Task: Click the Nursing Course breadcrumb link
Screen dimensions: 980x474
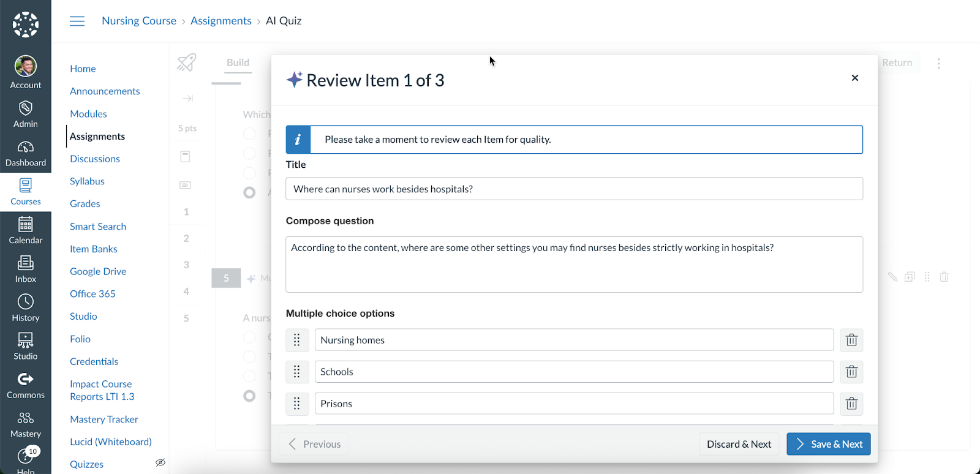Action: [x=139, y=21]
